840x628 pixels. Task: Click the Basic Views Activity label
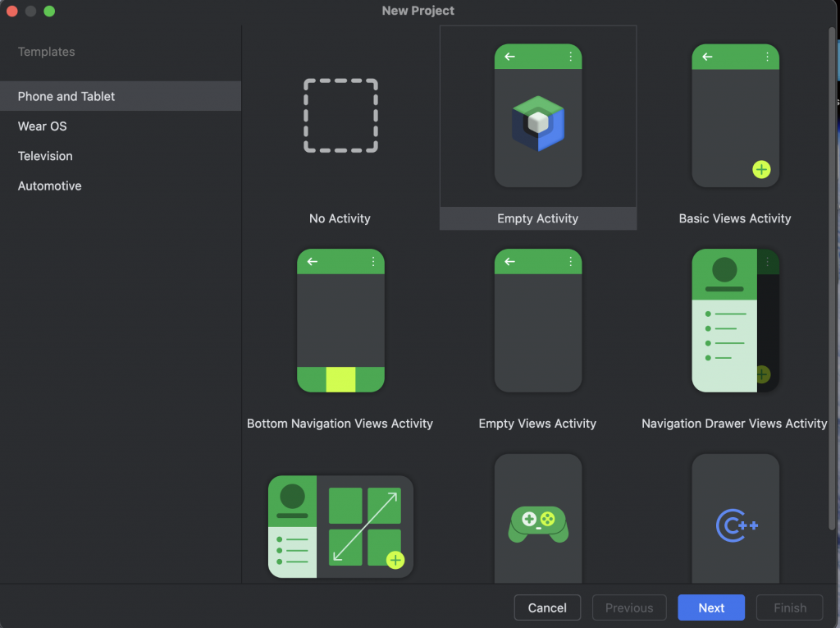735,218
